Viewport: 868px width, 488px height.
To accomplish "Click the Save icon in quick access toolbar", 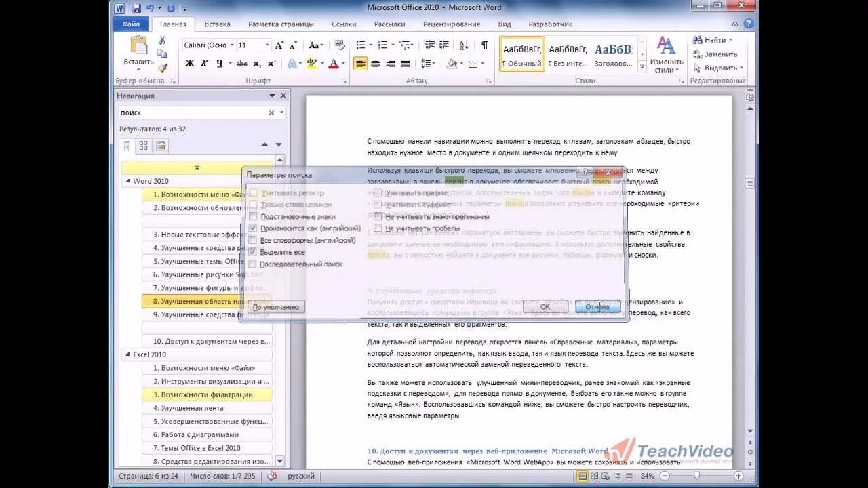I will coord(136,8).
